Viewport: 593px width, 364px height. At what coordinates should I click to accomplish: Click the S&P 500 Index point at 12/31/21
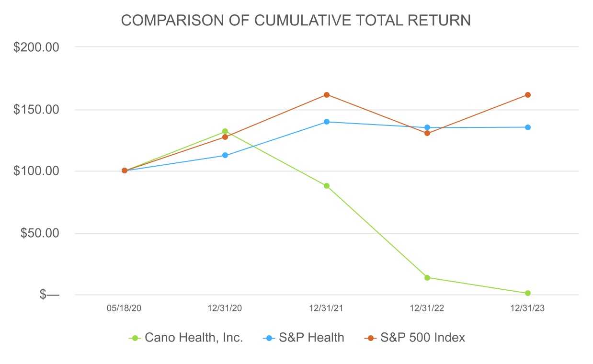(x=327, y=95)
